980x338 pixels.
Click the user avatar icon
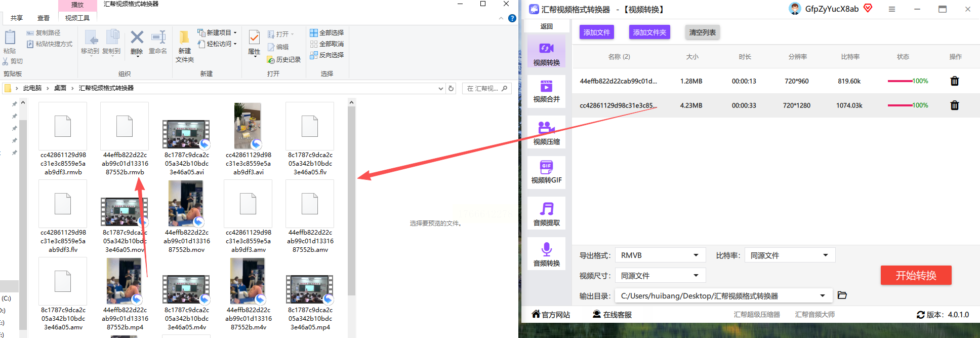pyautogui.click(x=795, y=9)
